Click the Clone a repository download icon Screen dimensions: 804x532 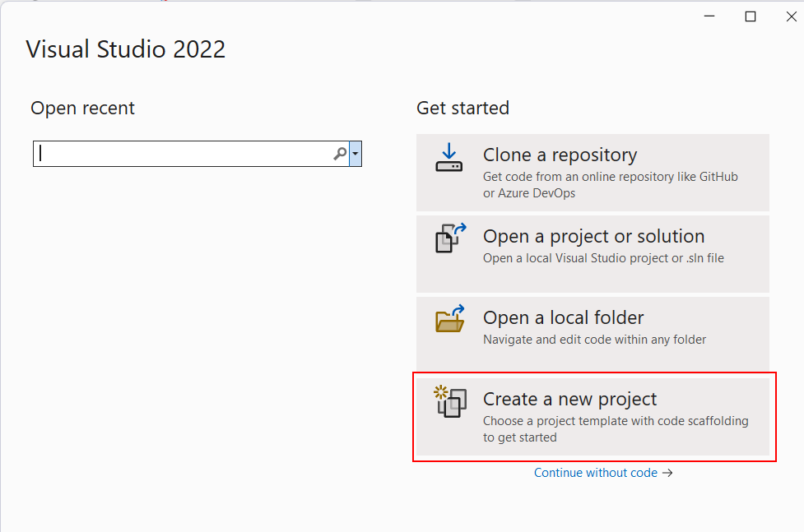449,157
